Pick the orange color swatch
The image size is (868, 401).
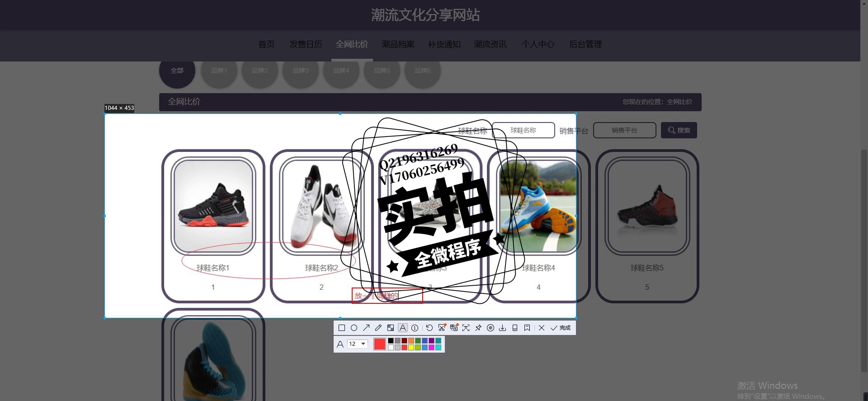[411, 341]
